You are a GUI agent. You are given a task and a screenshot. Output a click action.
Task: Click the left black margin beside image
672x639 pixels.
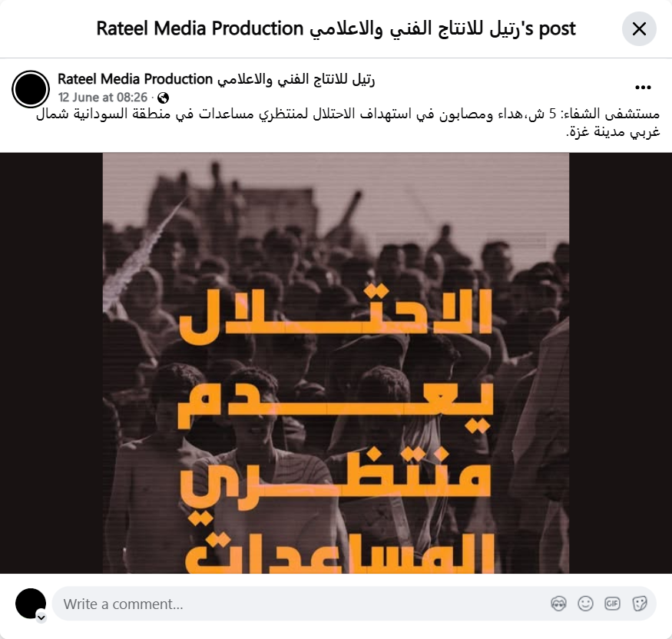tap(51, 363)
